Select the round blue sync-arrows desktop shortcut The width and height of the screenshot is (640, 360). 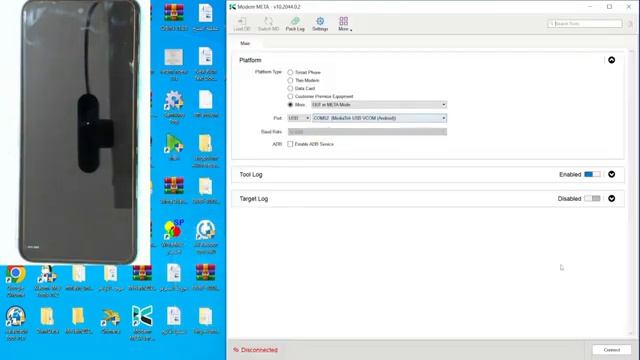coord(206,237)
